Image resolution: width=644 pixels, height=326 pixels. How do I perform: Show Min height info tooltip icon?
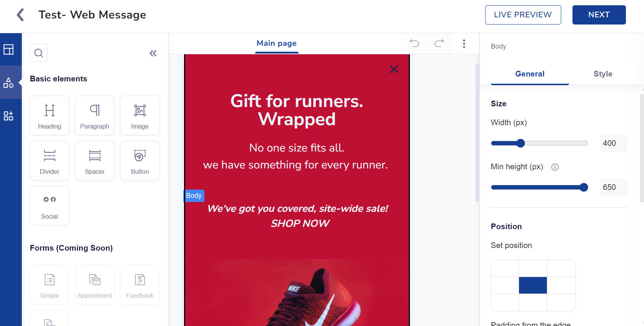tap(555, 167)
